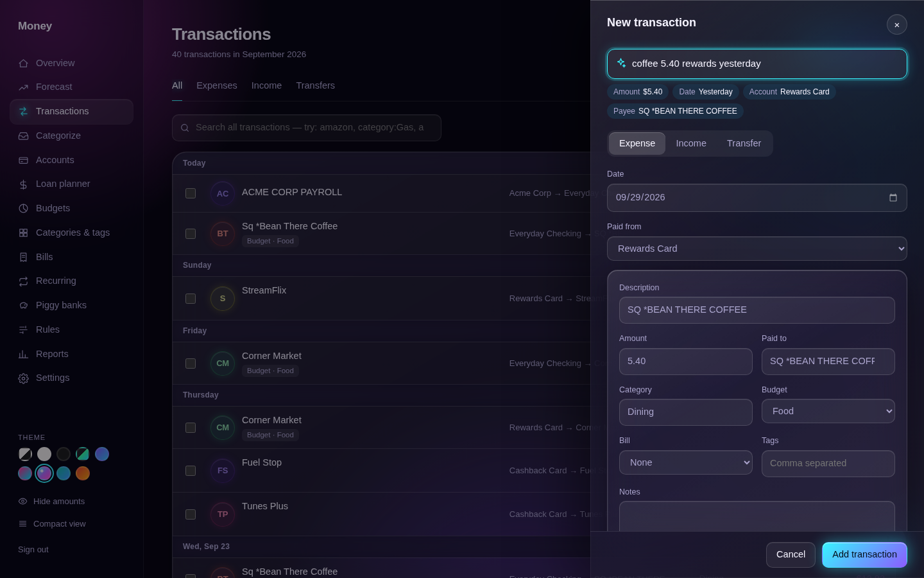Open the Paid from account dropdown
The height and width of the screenshot is (578, 924).
757,249
